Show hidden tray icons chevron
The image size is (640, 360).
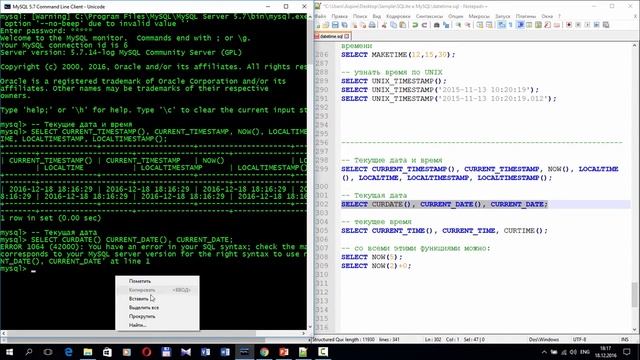(544, 352)
